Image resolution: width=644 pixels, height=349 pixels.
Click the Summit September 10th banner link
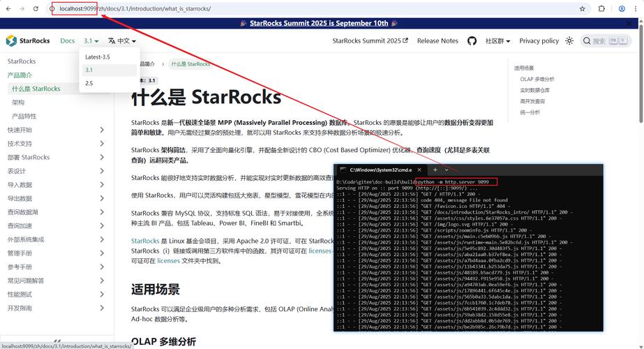tap(319, 24)
